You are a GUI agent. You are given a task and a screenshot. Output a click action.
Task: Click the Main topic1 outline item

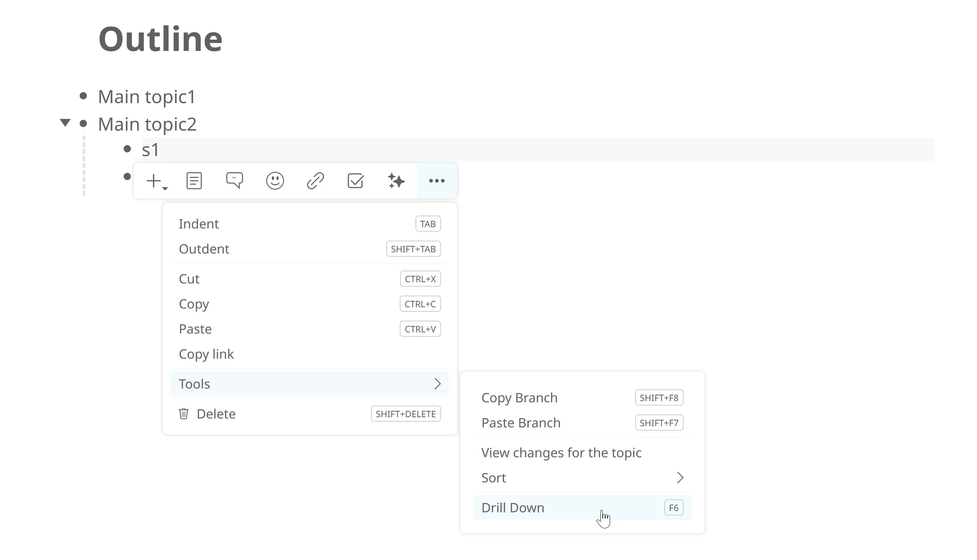146,97
